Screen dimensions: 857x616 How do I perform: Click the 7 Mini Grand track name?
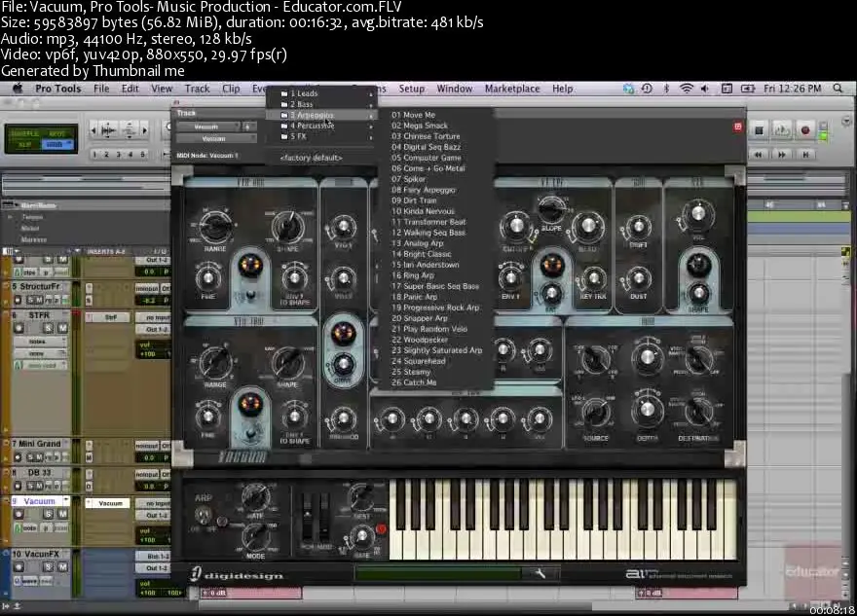click(36, 444)
